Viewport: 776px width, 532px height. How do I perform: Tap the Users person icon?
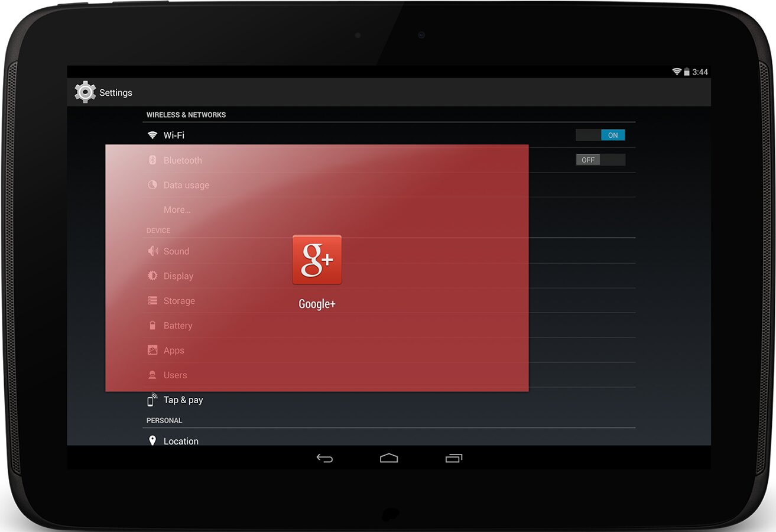point(152,375)
